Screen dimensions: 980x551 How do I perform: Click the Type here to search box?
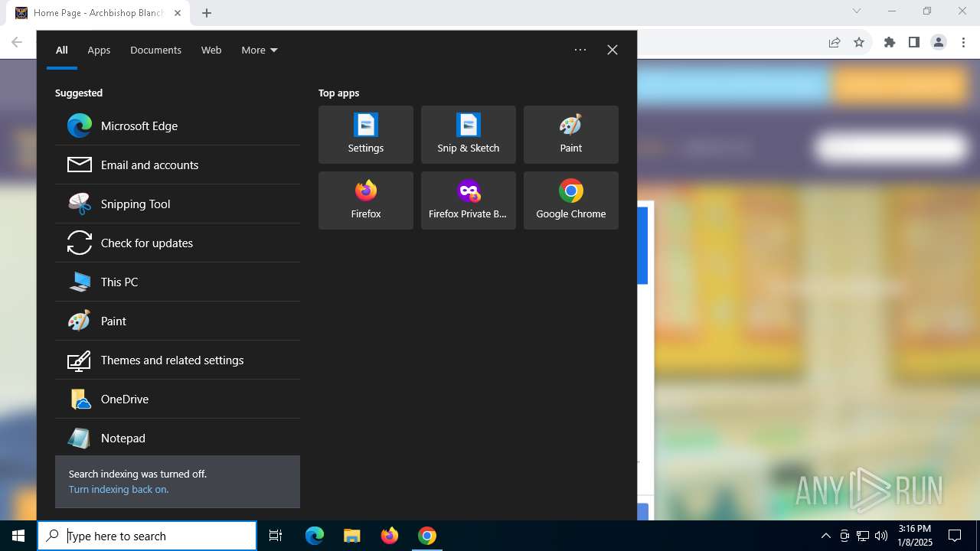pos(147,536)
